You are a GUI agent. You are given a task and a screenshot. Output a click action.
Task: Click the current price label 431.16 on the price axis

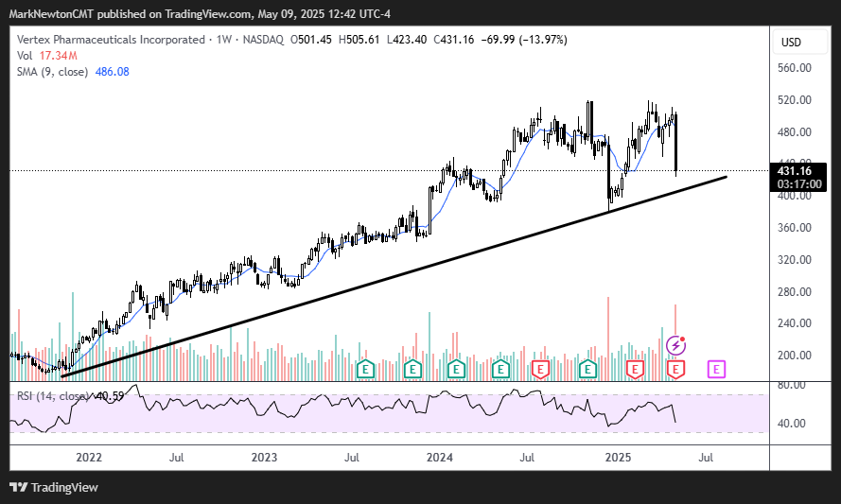coord(795,171)
